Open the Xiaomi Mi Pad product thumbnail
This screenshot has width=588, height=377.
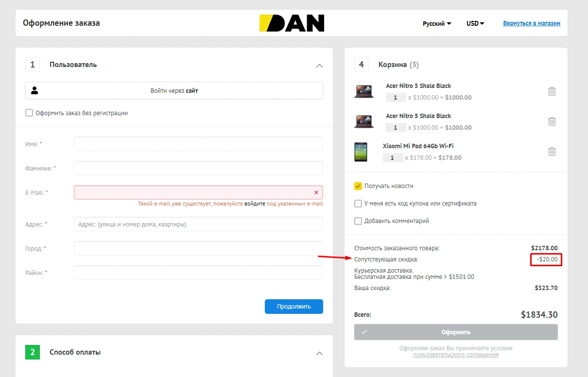(361, 152)
